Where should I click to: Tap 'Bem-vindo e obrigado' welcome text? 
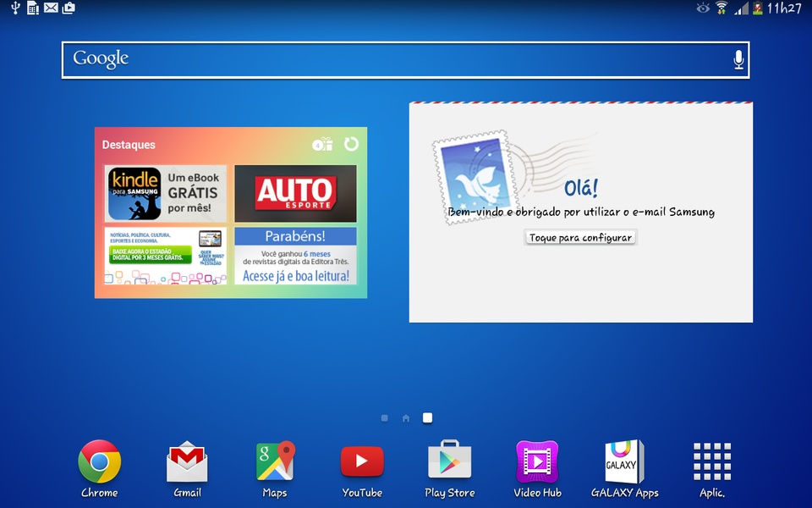[581, 212]
